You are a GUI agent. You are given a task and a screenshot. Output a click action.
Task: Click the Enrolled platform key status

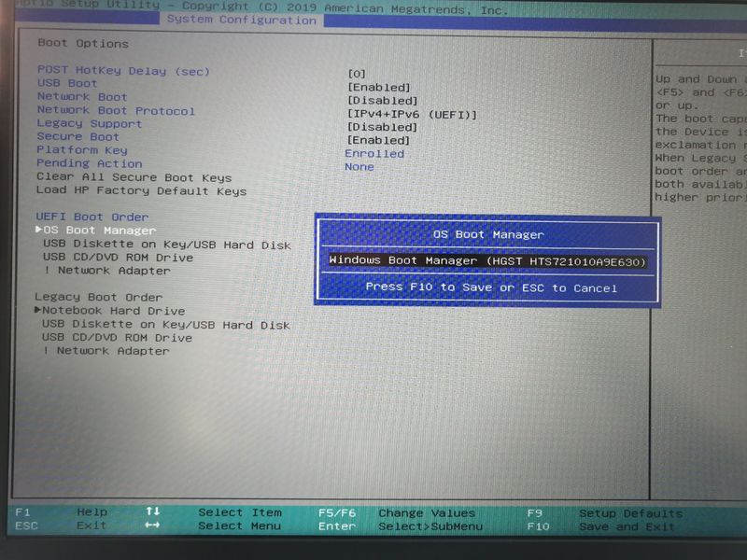(374, 153)
